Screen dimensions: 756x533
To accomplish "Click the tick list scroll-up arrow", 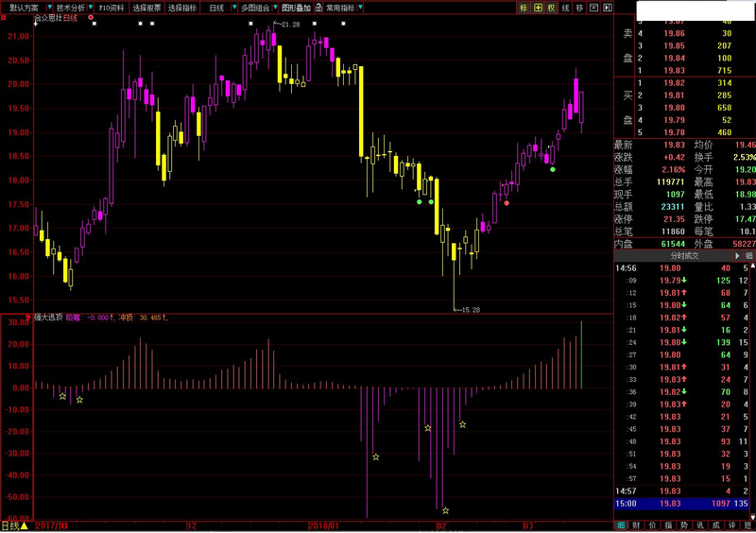I will pyautogui.click(x=753, y=266).
